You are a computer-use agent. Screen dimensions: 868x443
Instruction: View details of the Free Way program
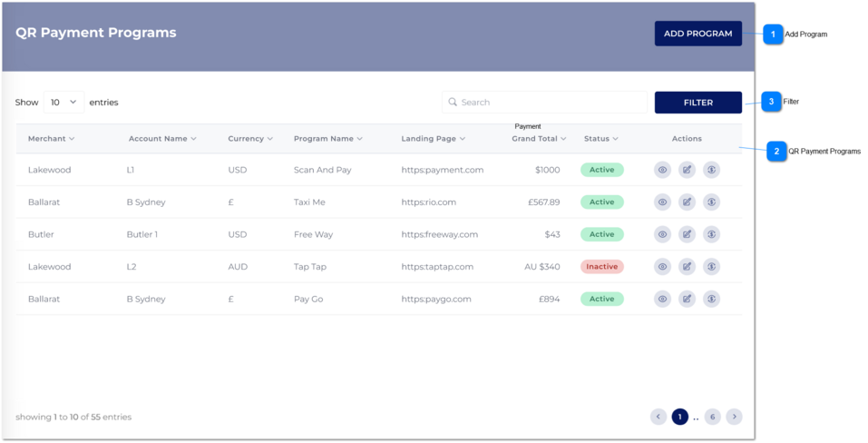(x=662, y=234)
